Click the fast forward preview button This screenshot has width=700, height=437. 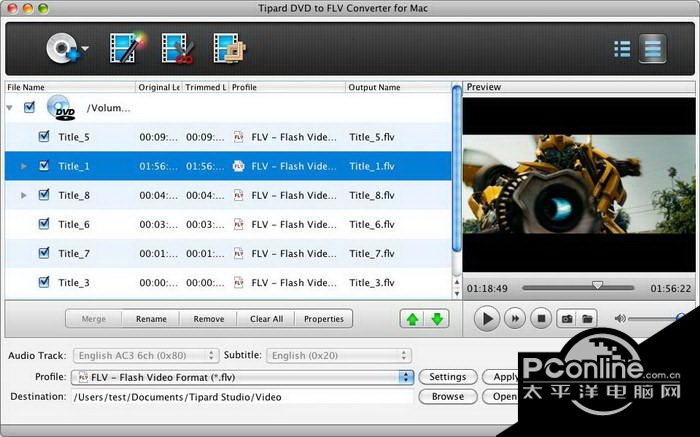pyautogui.click(x=515, y=319)
